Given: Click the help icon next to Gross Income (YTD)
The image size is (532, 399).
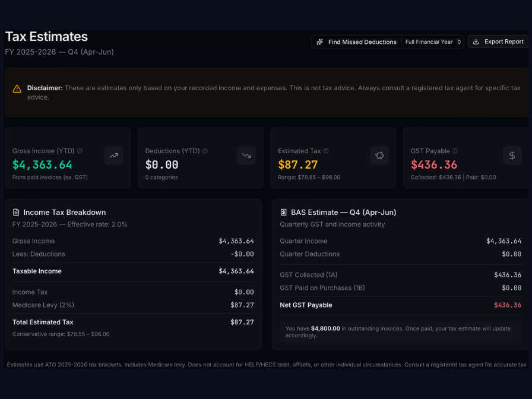Looking at the screenshot, I should tap(80, 151).
